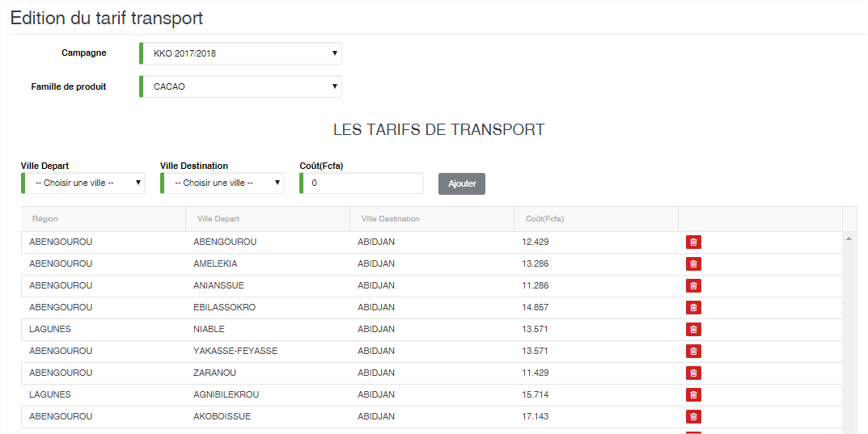Click the trash icon beside NIABLE

coord(693,330)
